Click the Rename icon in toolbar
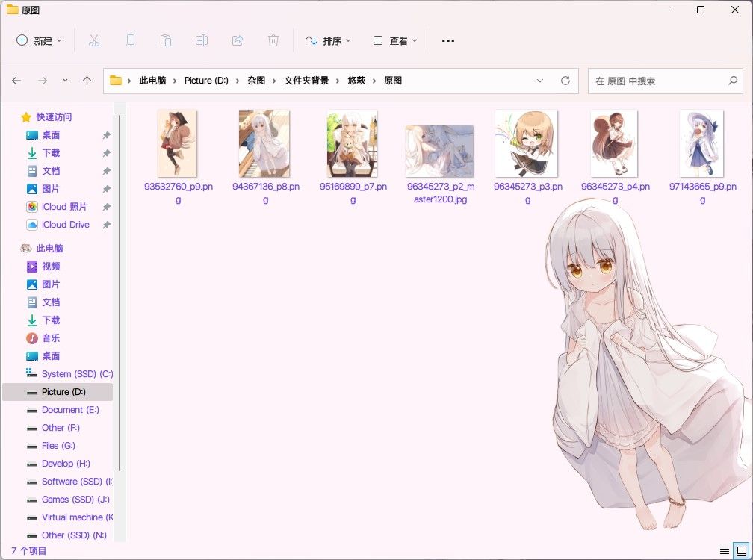Viewport: 753px width, 560px height. pyautogui.click(x=202, y=41)
